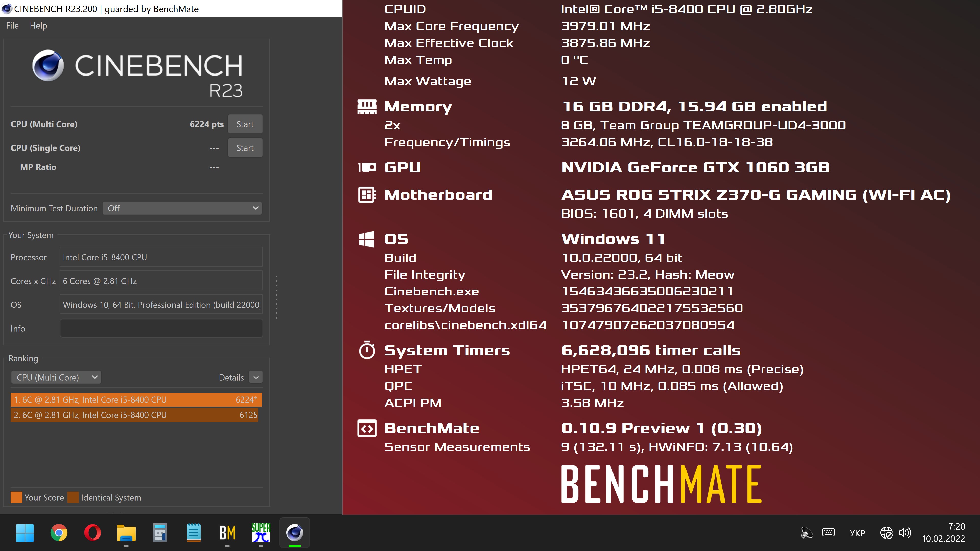The image size is (980, 551).
Task: Click NVIDIA GeForce GTX 1060 3GB text
Action: point(695,167)
